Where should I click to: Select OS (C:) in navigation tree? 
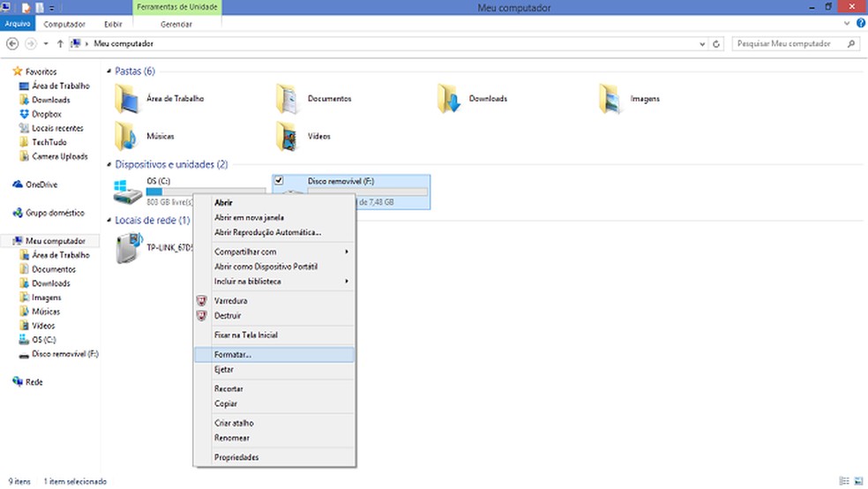[x=38, y=340]
